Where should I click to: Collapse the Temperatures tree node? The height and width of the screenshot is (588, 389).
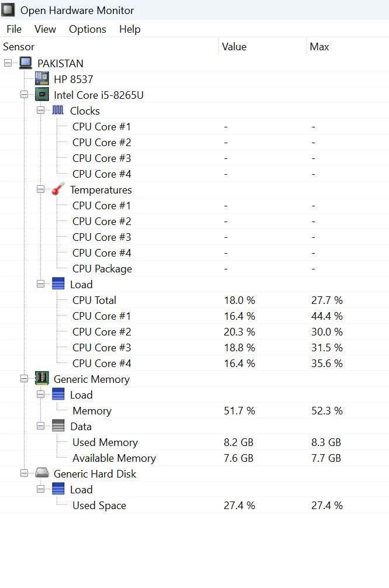click(x=40, y=189)
